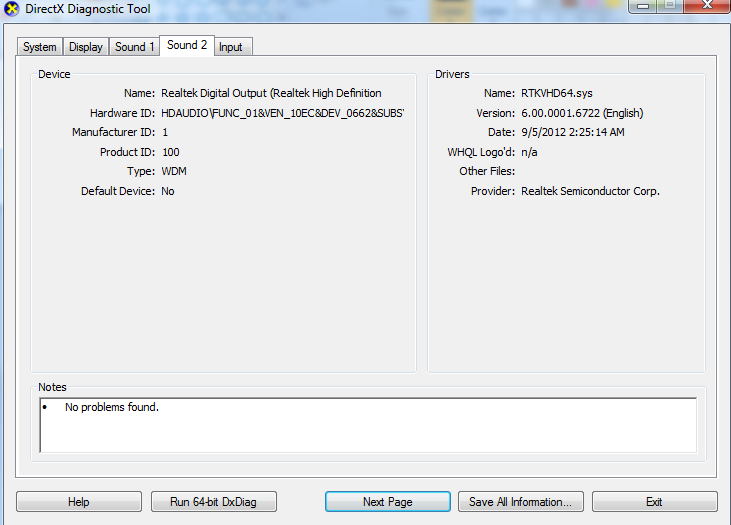The height and width of the screenshot is (525, 731).
Task: Exit the diagnostic tool
Action: coord(655,502)
